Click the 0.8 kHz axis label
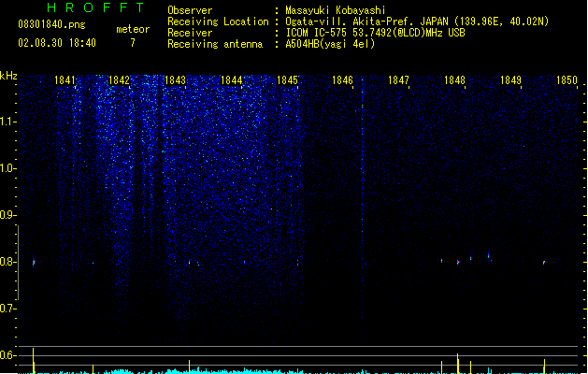The width and height of the screenshot is (588, 374). [7, 262]
